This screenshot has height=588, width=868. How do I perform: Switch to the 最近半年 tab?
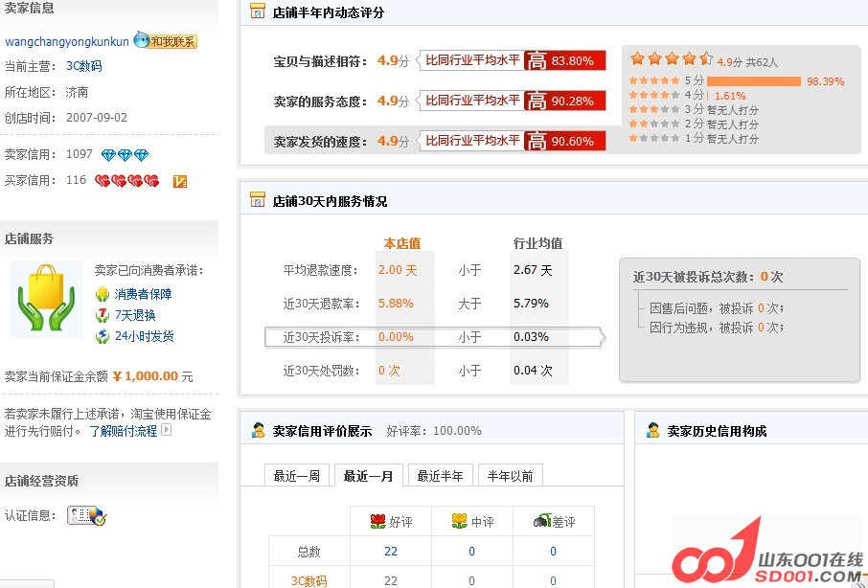point(440,474)
